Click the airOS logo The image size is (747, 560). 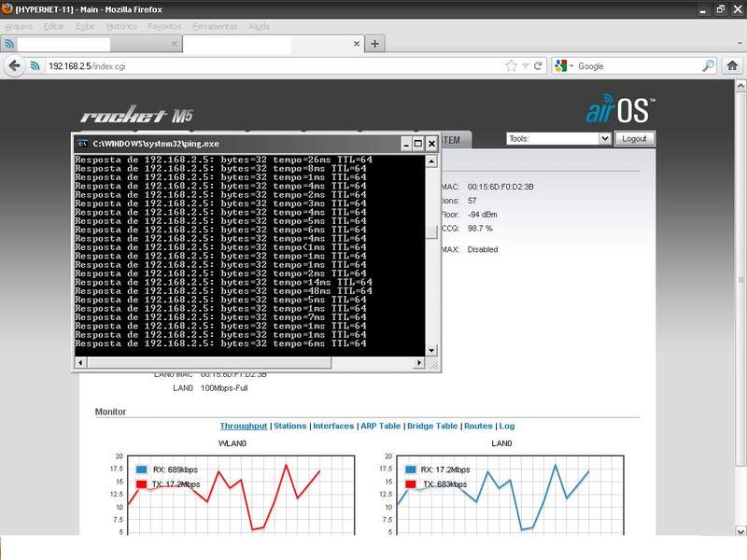620,109
